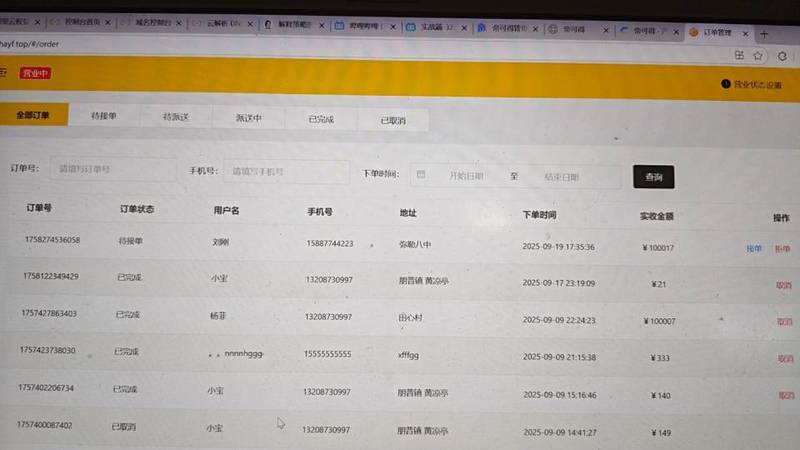Open 营业状态设置 link
This screenshot has width=800, height=450.
pos(758,85)
